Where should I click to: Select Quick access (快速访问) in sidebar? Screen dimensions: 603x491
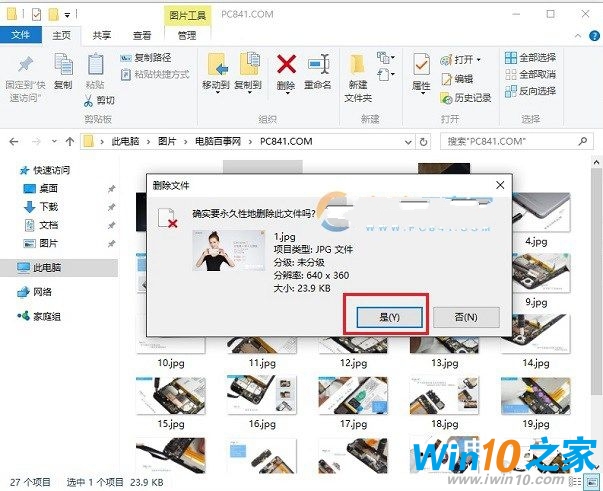[x=45, y=170]
